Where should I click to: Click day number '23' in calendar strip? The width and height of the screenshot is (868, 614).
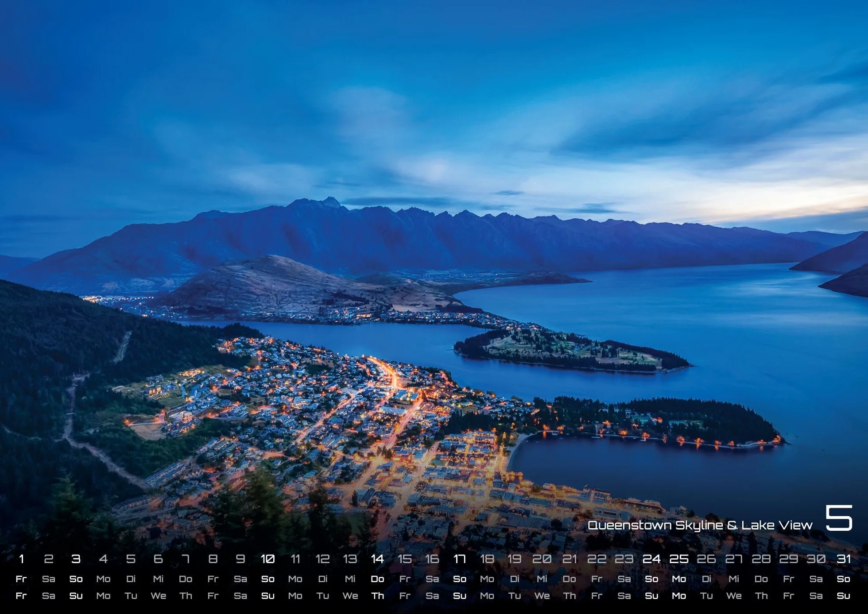(x=624, y=559)
